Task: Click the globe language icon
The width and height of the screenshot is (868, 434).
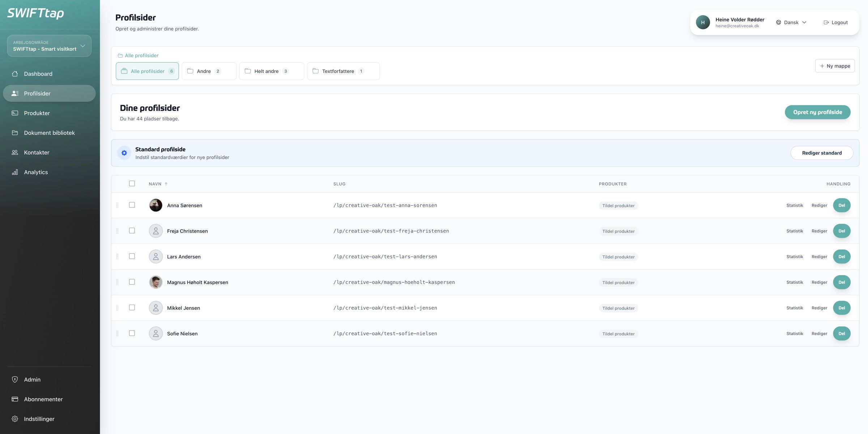Action: click(778, 22)
